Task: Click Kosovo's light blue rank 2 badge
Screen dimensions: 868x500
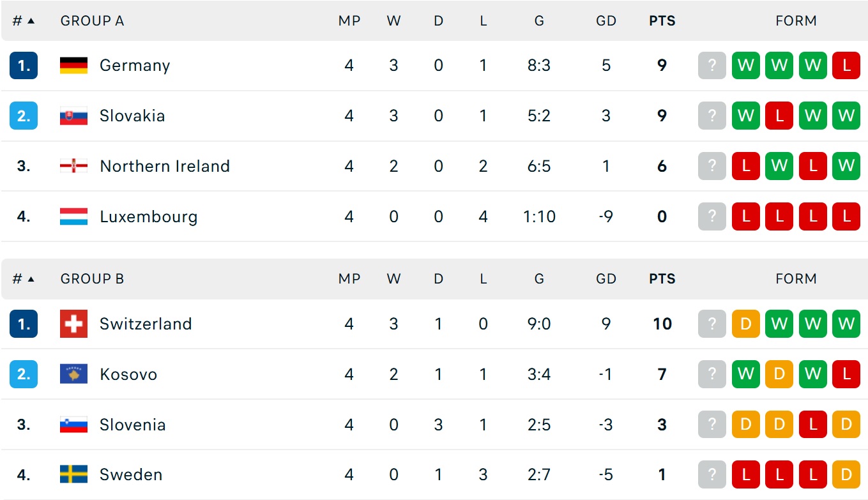Action: click(x=24, y=374)
